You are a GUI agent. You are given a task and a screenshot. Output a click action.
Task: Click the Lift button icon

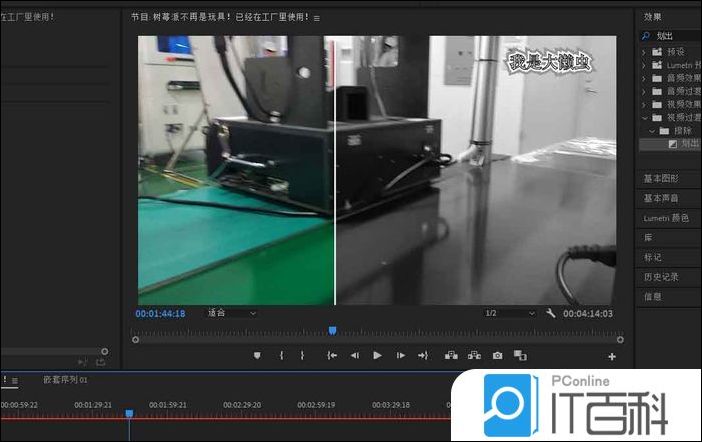coord(450,356)
